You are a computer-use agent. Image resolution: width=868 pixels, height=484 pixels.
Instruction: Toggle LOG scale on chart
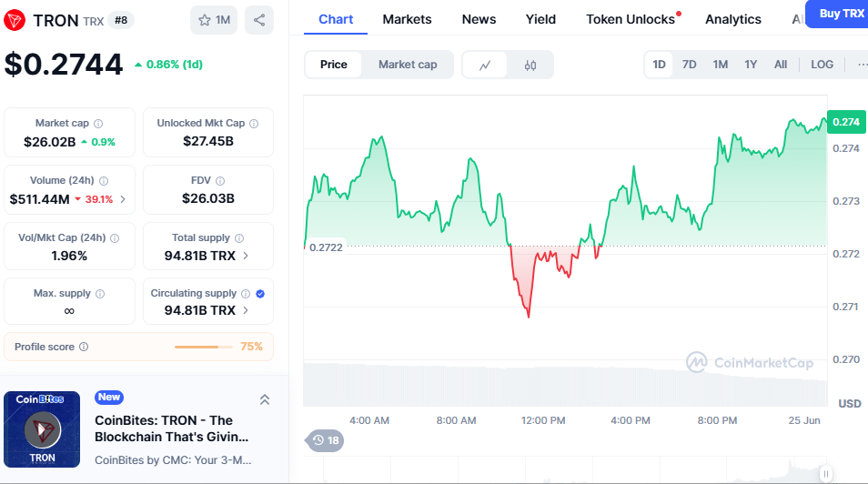tap(823, 65)
